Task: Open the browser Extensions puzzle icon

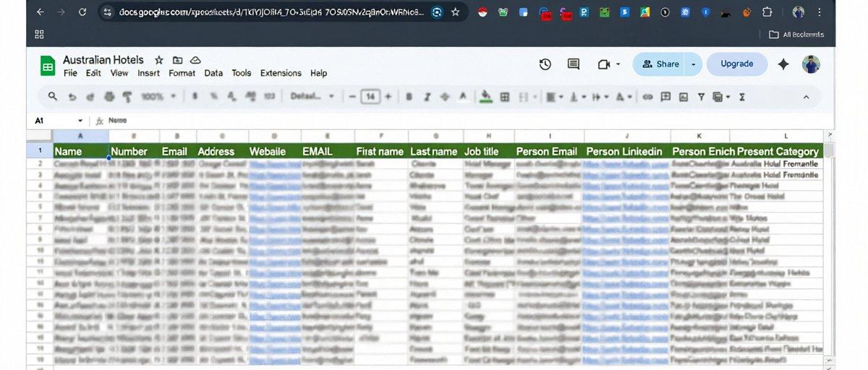Action: 767,12
